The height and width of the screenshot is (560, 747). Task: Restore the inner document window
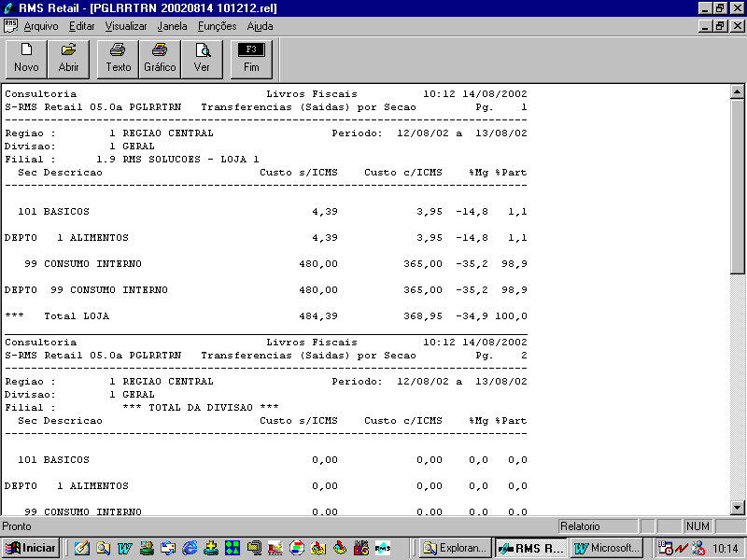click(x=721, y=26)
